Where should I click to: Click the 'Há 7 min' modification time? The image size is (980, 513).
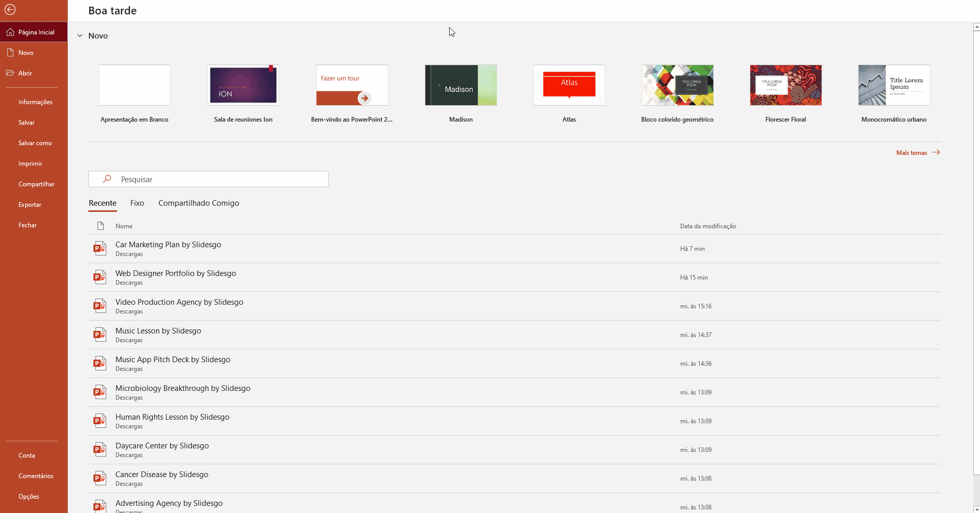tap(692, 249)
